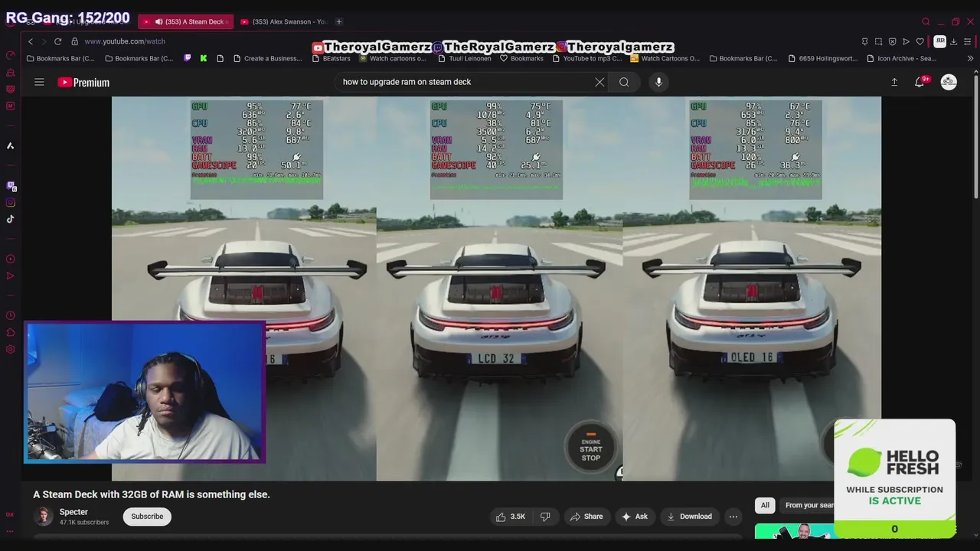Image resolution: width=980 pixels, height=551 pixels.
Task: Select the From your search chip
Action: point(807,505)
